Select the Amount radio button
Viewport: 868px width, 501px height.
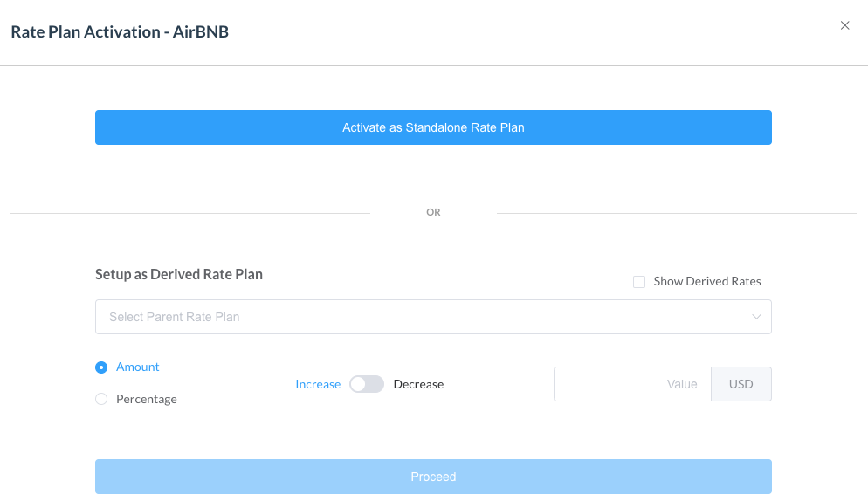pyautogui.click(x=101, y=367)
